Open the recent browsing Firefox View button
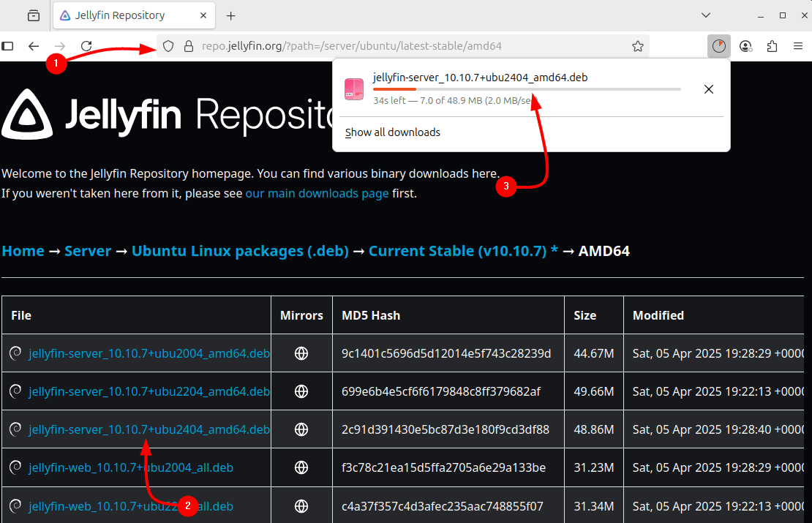812x523 pixels. point(34,15)
